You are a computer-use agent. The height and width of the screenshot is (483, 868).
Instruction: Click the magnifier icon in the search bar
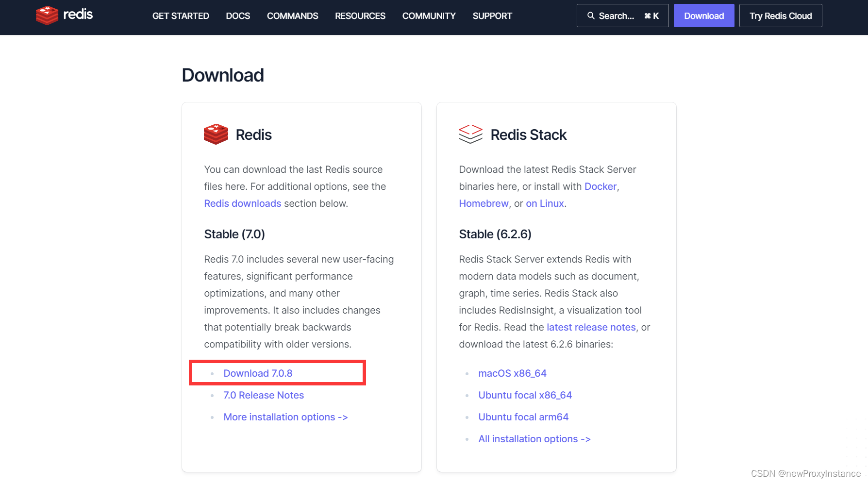tap(590, 16)
